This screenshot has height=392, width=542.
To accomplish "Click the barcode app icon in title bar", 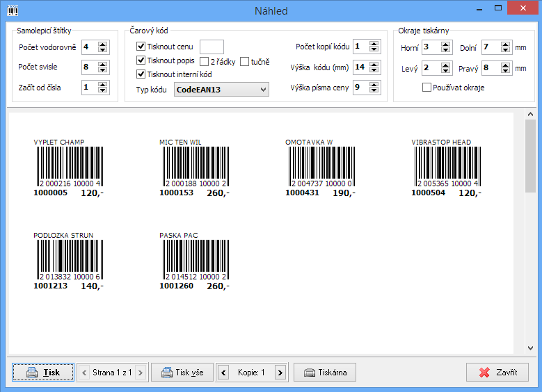I will pyautogui.click(x=13, y=10).
